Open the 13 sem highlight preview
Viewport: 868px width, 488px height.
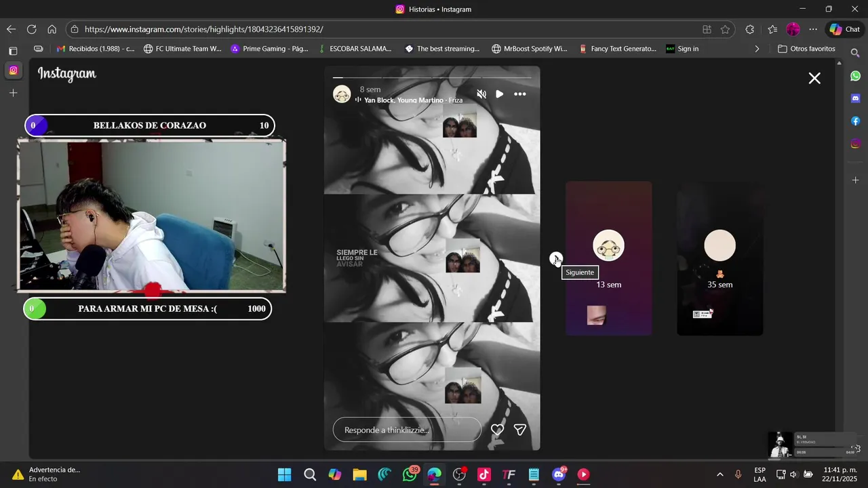(609, 258)
